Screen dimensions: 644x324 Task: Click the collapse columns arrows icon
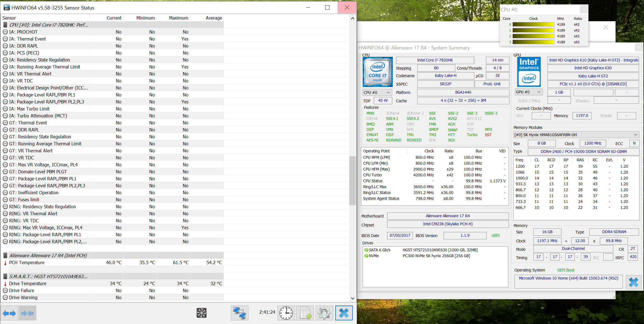[27, 313]
